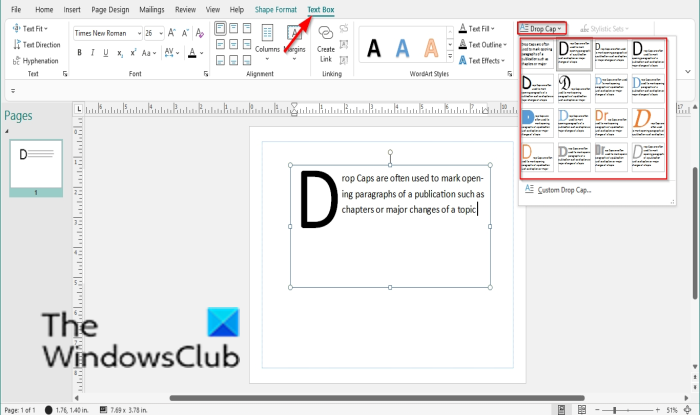The image size is (700, 415).
Task: Click zoom in plus button
Action: (657, 410)
